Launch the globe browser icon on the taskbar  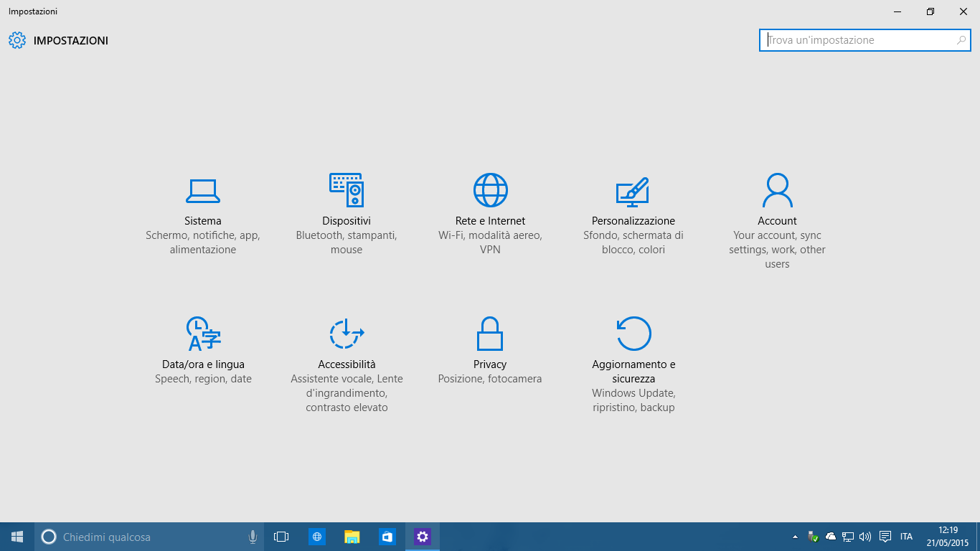point(316,537)
